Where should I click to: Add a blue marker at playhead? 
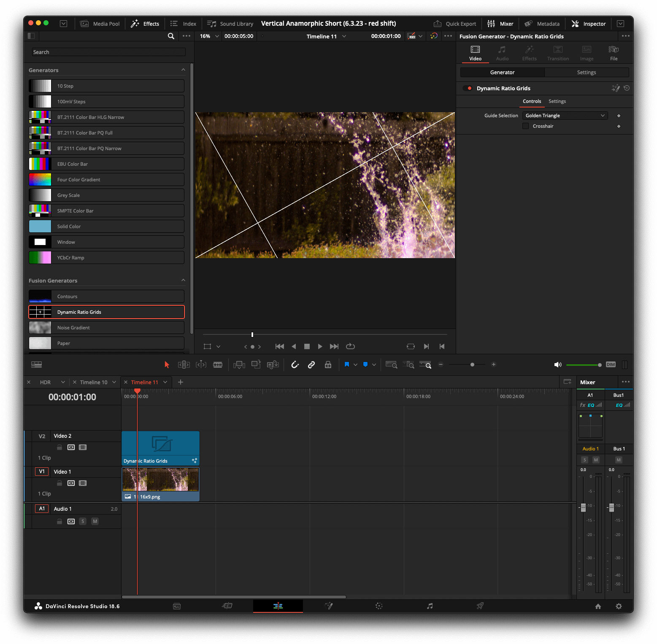tap(365, 364)
